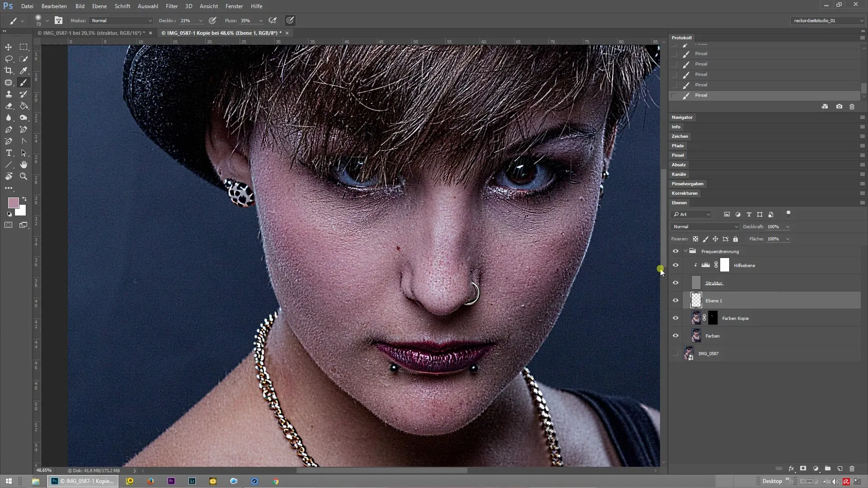
Task: Select the Paint Bucket tool
Action: [x=24, y=106]
